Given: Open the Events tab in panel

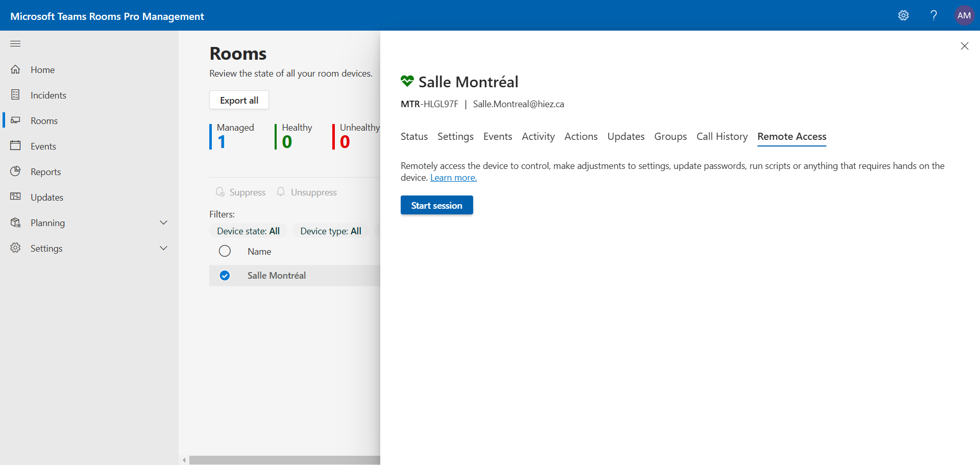Looking at the screenshot, I should 498,137.
